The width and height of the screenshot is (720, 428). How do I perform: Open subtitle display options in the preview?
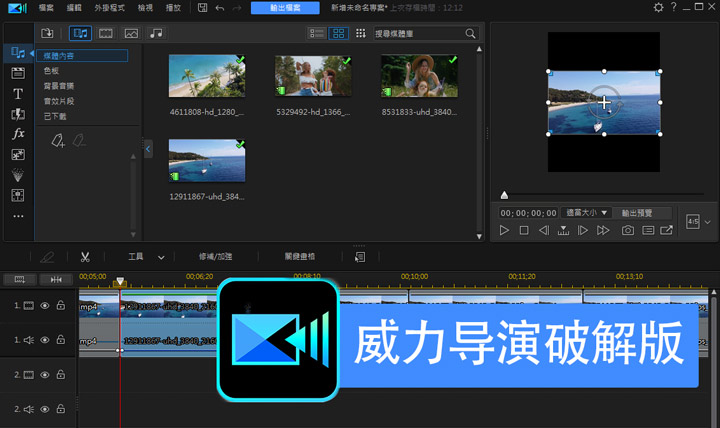[x=648, y=231]
